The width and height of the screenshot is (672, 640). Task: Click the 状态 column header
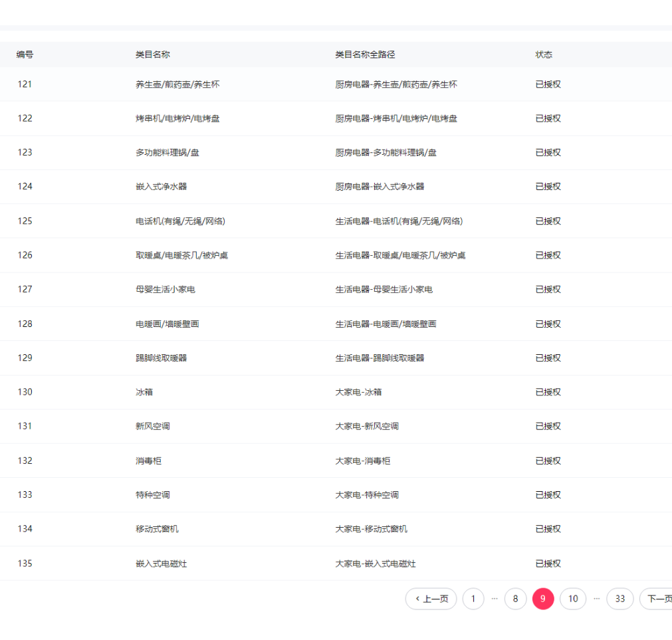tap(544, 54)
